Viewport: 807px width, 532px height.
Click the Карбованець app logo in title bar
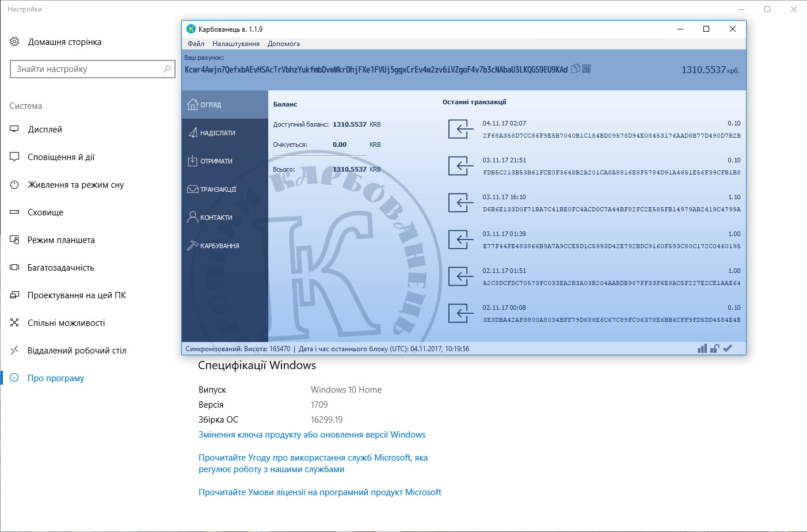191,29
